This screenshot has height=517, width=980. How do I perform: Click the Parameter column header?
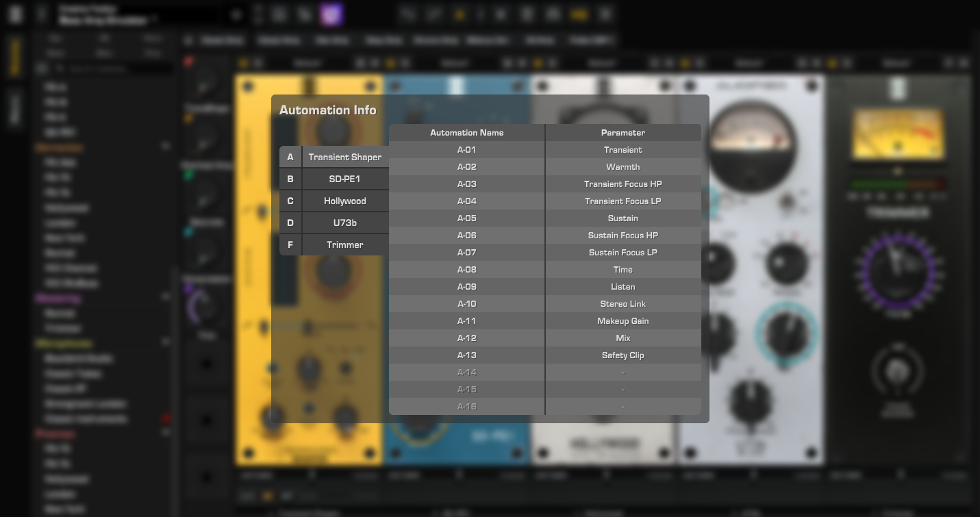pyautogui.click(x=623, y=132)
